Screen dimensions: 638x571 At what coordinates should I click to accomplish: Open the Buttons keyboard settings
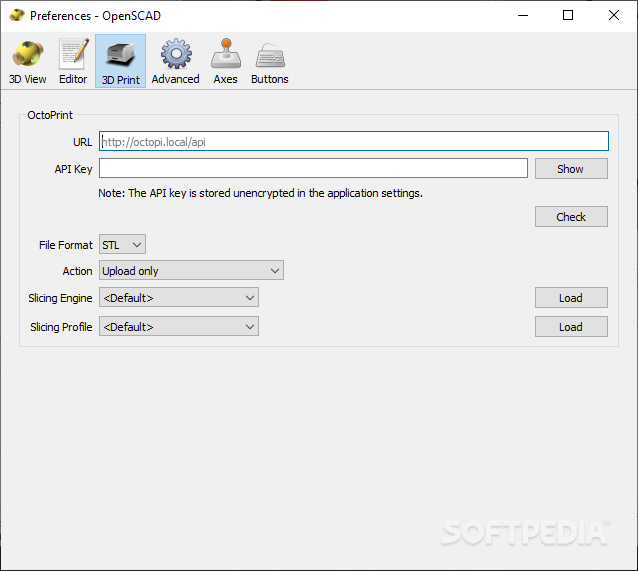click(270, 61)
